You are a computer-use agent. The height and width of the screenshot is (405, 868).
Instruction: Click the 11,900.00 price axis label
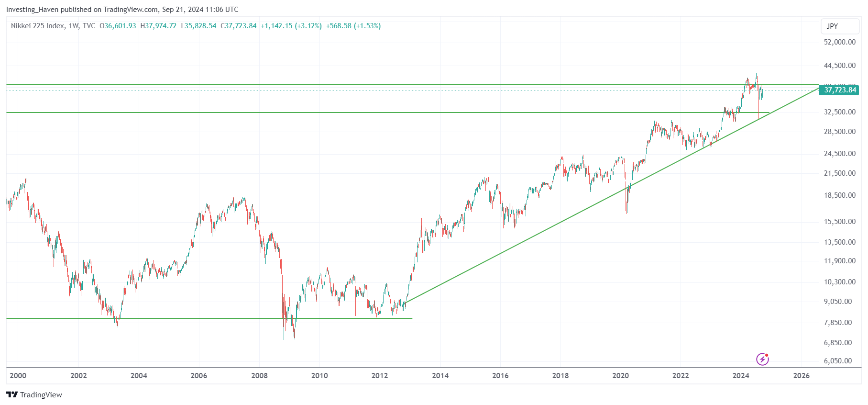[839, 261]
